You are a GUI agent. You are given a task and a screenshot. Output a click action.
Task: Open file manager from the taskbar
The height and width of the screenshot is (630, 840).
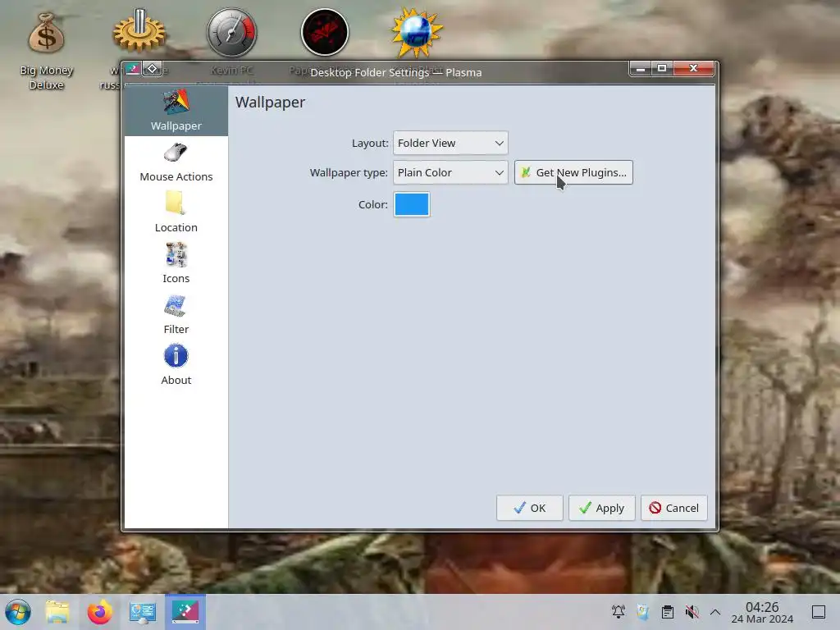pyautogui.click(x=57, y=612)
